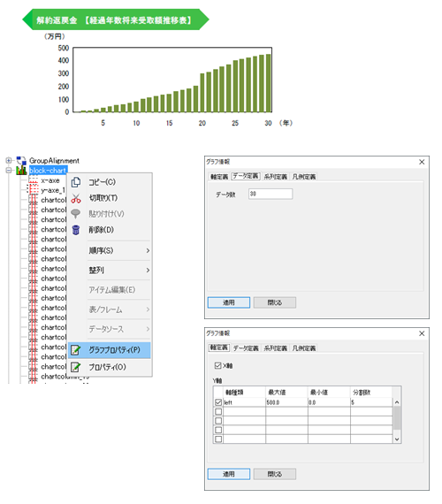Switch to 系列定義 tab in upper dialog
Screen dimensions: 442x504
point(276,177)
